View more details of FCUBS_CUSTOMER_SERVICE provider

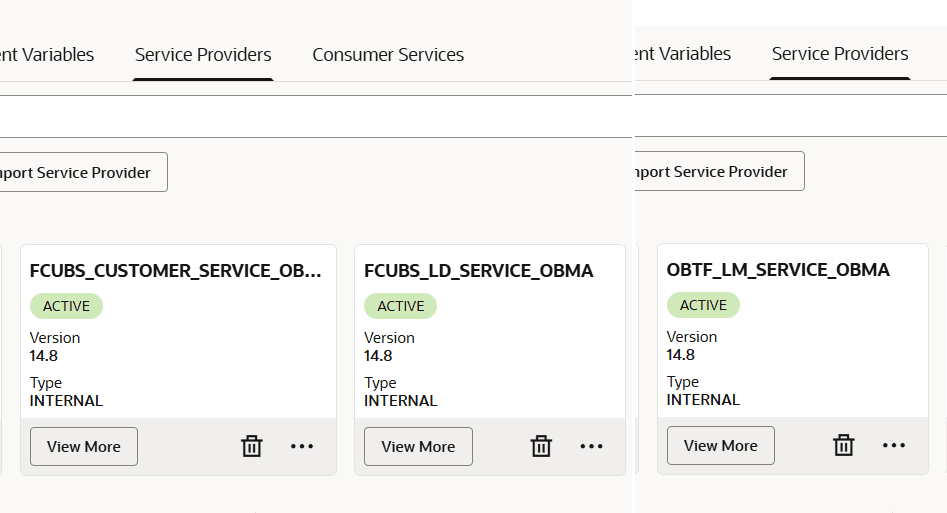coord(84,446)
